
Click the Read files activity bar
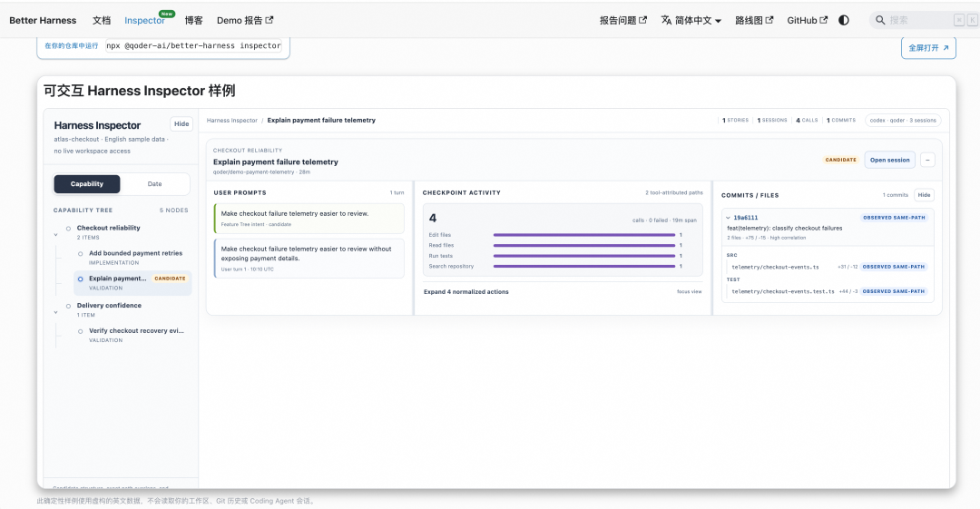coord(583,245)
